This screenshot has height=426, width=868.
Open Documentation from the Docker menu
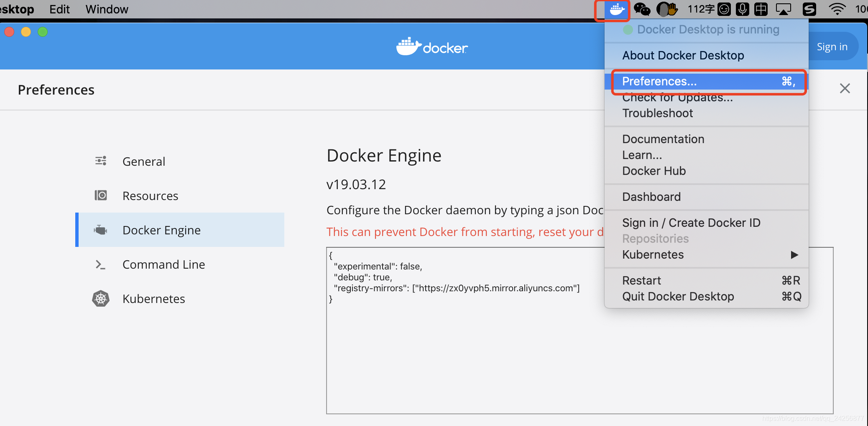coord(707,139)
